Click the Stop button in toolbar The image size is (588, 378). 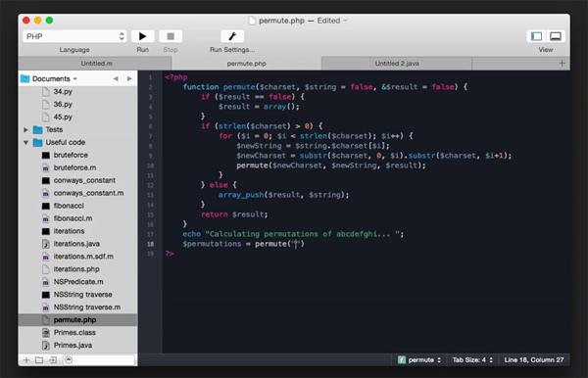171,36
